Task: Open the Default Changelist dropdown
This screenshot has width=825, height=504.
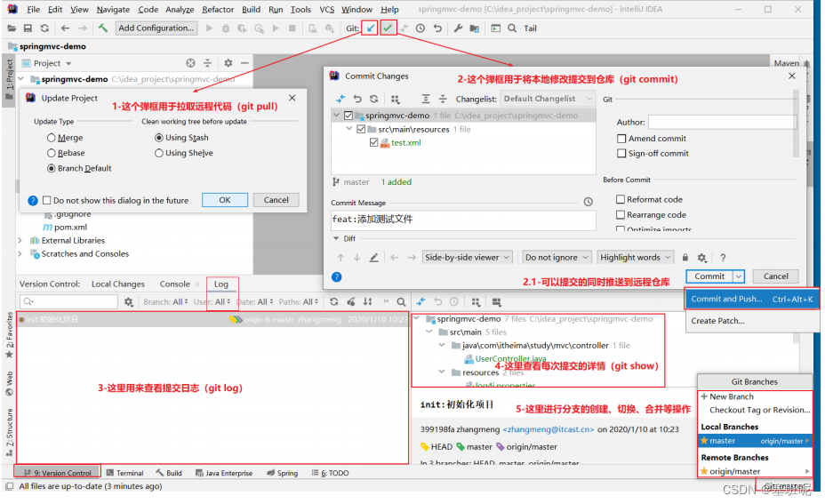Action: coord(548,99)
